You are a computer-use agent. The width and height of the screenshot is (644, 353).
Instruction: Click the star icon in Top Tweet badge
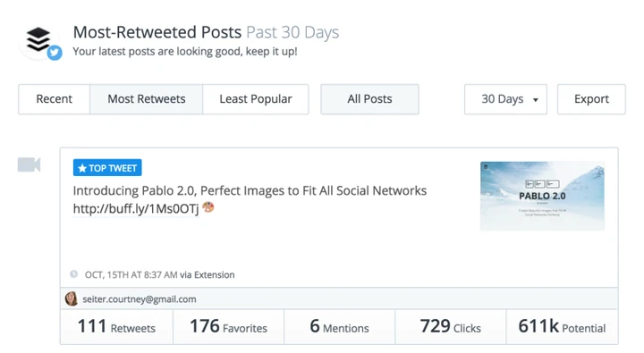point(82,168)
